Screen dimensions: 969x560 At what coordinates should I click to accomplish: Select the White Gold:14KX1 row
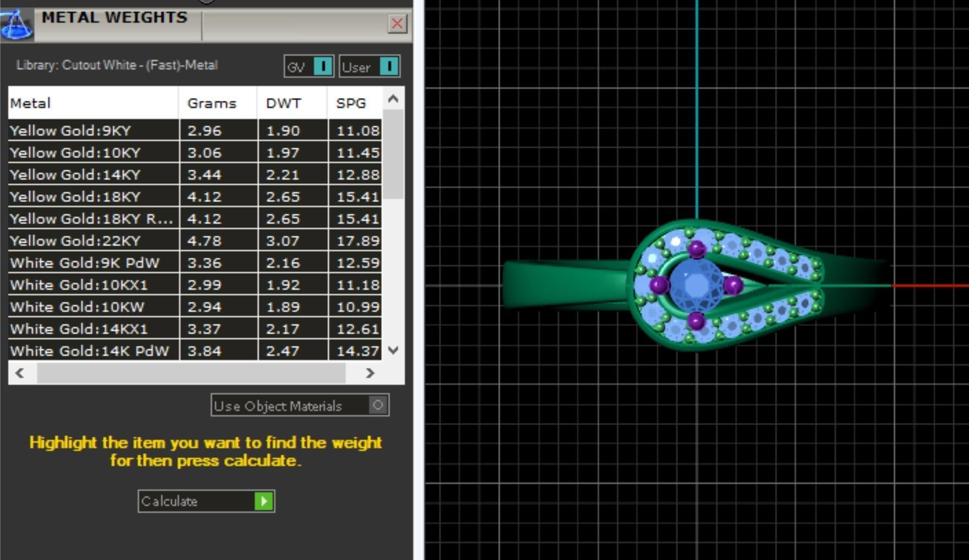coord(195,329)
